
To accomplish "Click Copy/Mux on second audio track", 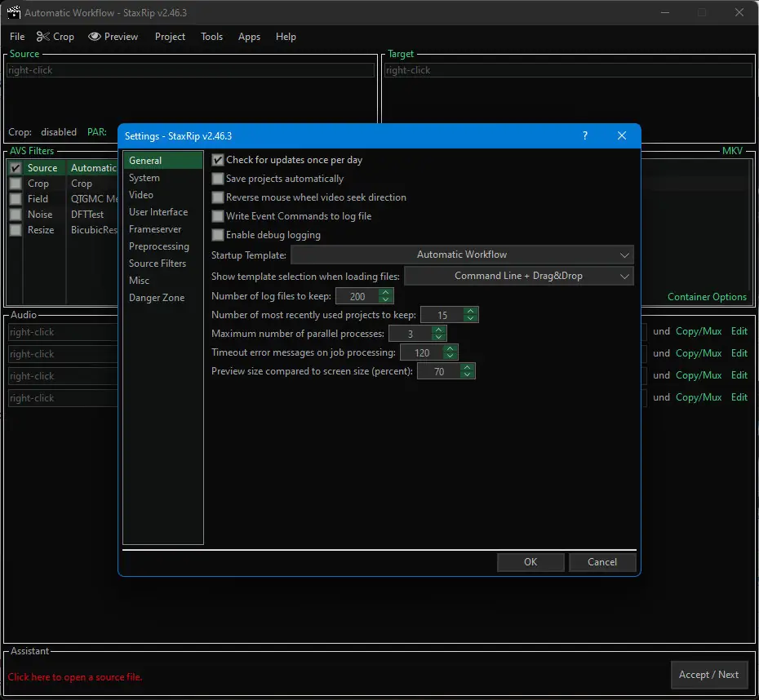I will [x=699, y=353].
